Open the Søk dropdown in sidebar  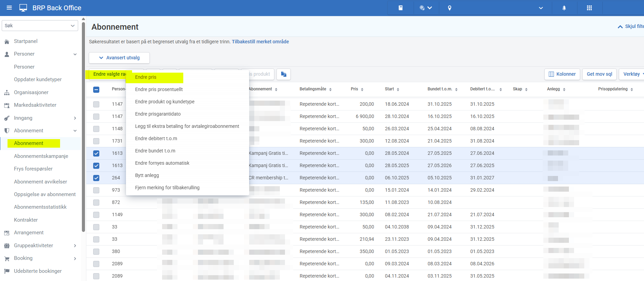40,26
